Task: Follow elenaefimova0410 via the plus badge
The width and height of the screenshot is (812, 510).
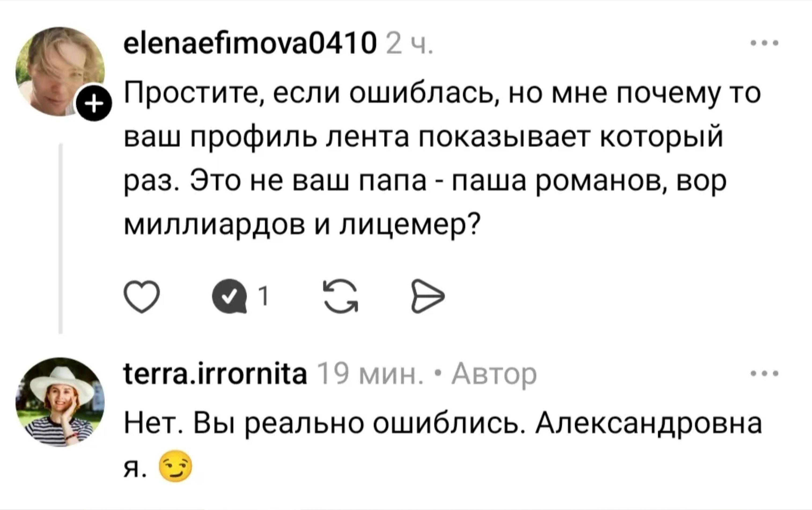Action: [x=94, y=103]
